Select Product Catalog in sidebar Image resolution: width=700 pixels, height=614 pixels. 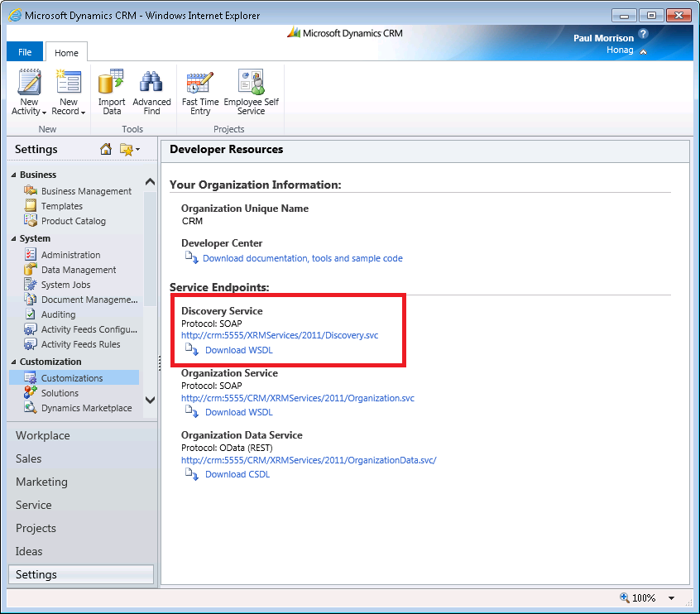click(x=73, y=221)
